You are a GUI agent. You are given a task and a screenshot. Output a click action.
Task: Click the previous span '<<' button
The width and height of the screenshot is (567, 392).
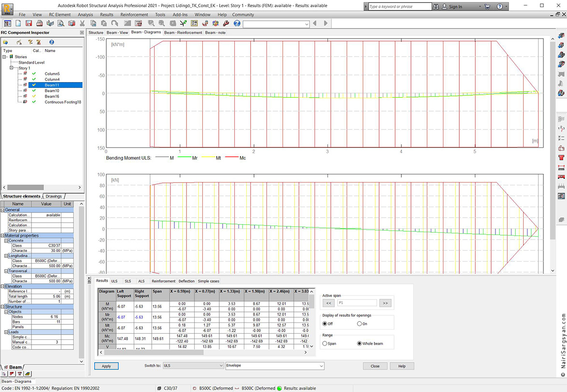click(328, 303)
